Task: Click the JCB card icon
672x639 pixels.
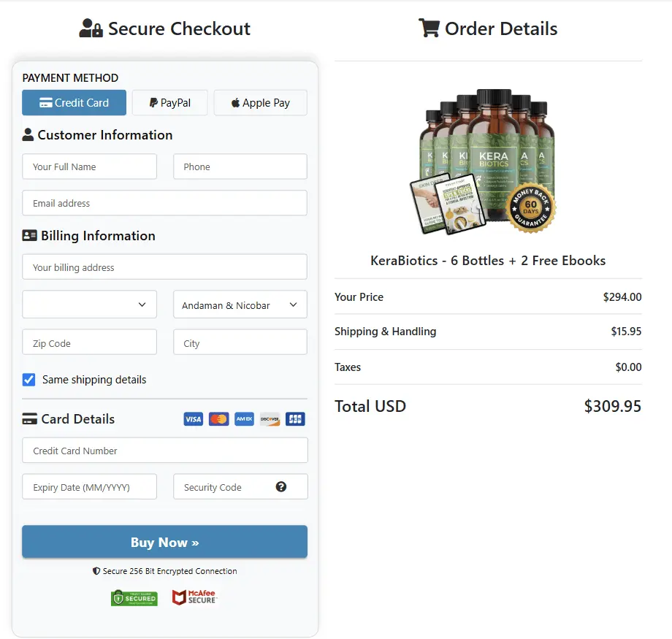Action: click(x=295, y=419)
